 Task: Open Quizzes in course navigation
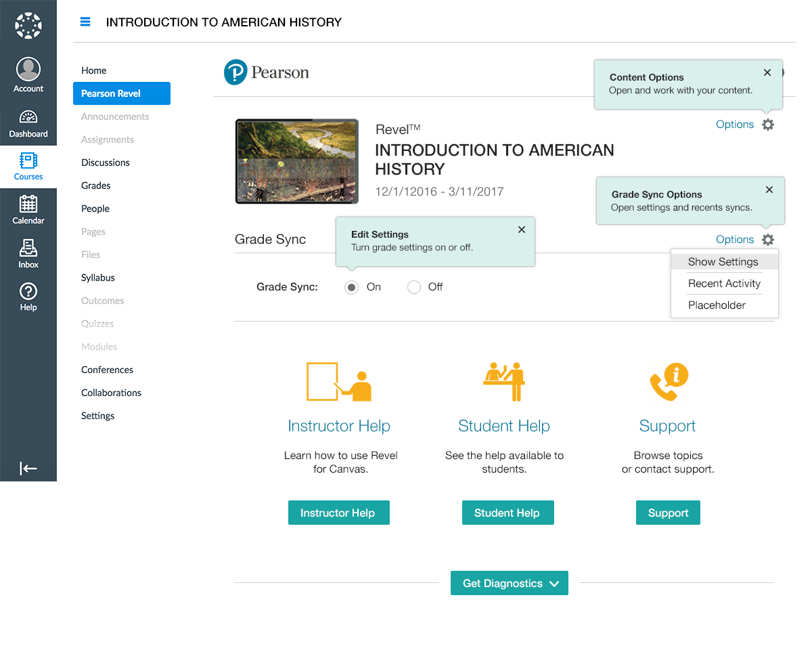point(97,324)
